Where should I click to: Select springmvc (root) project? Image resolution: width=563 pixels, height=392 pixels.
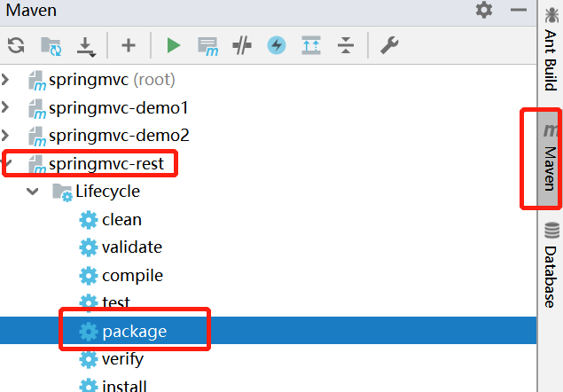(112, 80)
